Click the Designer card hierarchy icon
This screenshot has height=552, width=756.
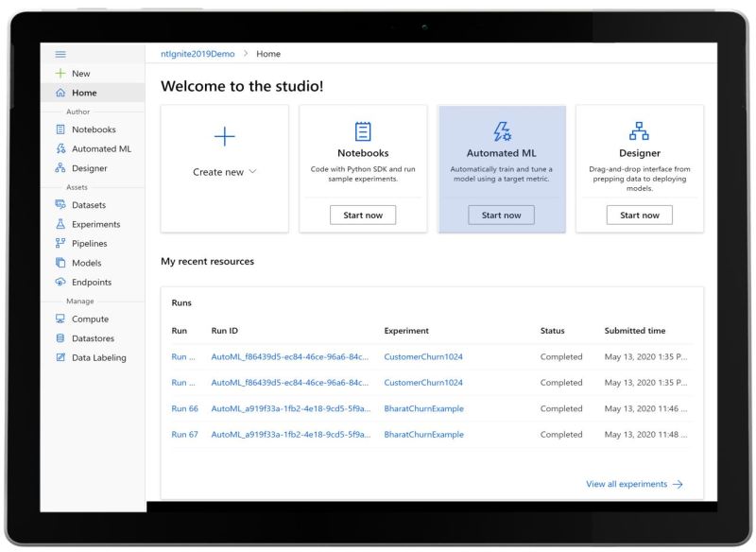[x=640, y=130]
